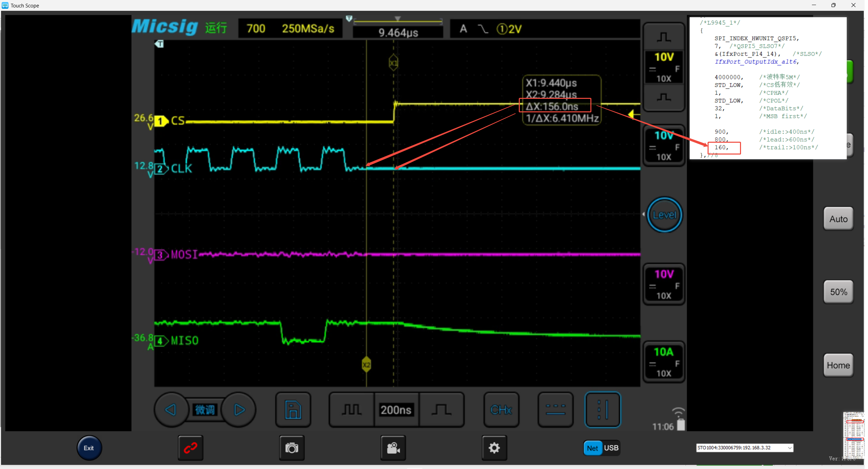Click the code thumbnail in bottom-right corner
868x469 pixels.
854,435
